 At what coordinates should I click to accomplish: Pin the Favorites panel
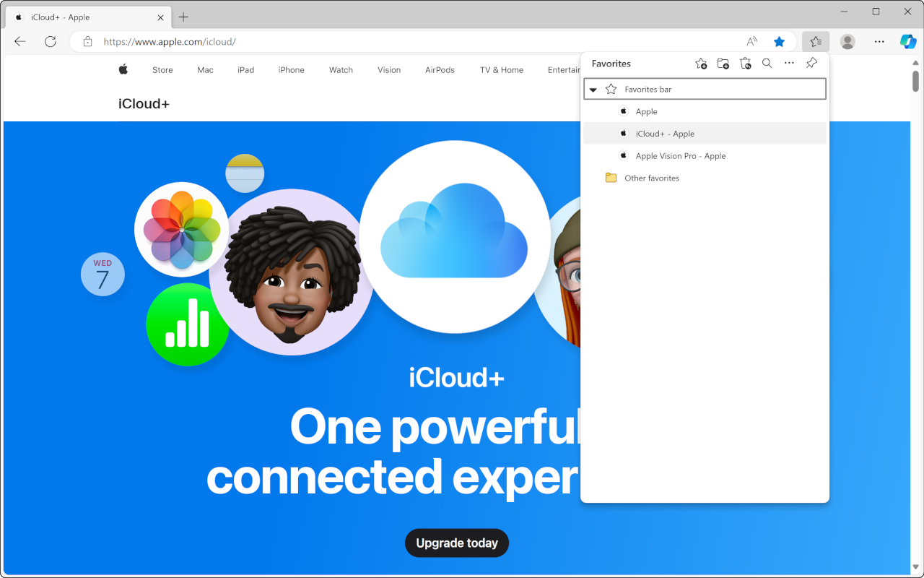811,64
